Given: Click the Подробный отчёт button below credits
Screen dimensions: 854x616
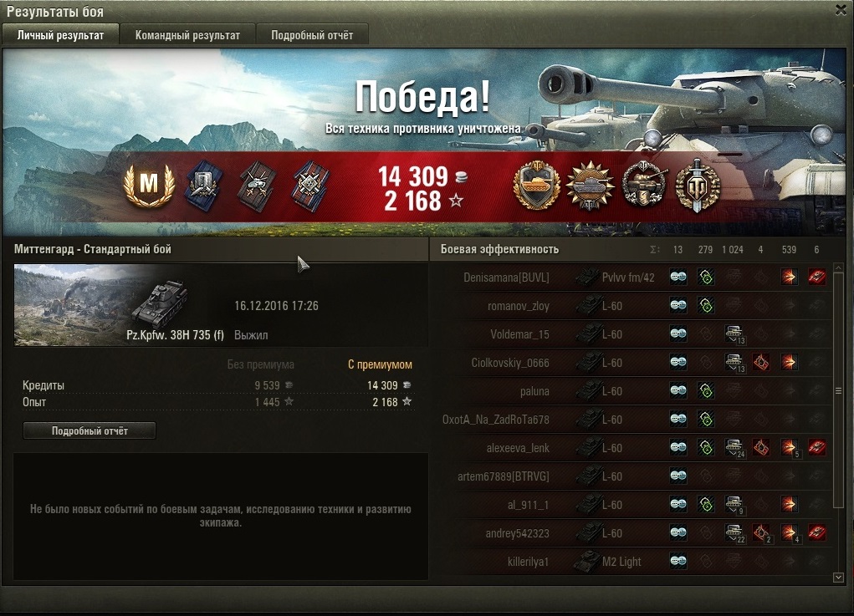Looking at the screenshot, I should click(x=89, y=430).
